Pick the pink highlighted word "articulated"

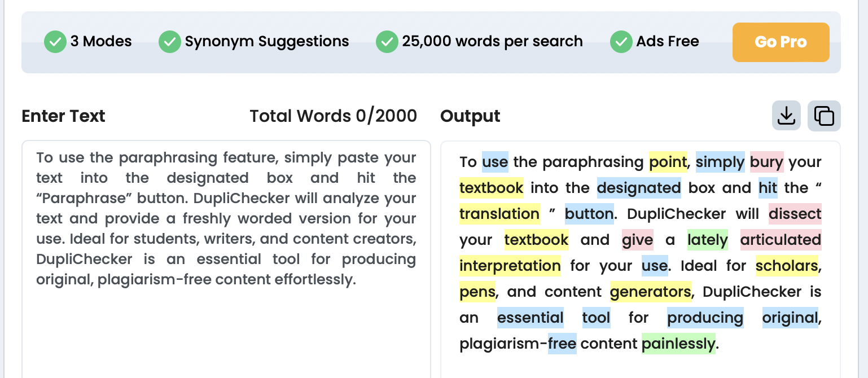(781, 240)
